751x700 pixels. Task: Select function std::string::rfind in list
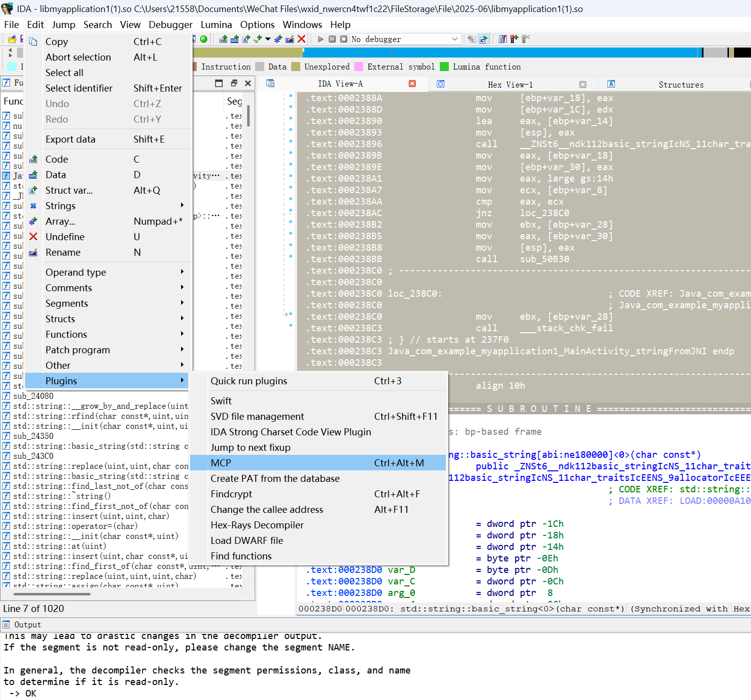[101, 416]
